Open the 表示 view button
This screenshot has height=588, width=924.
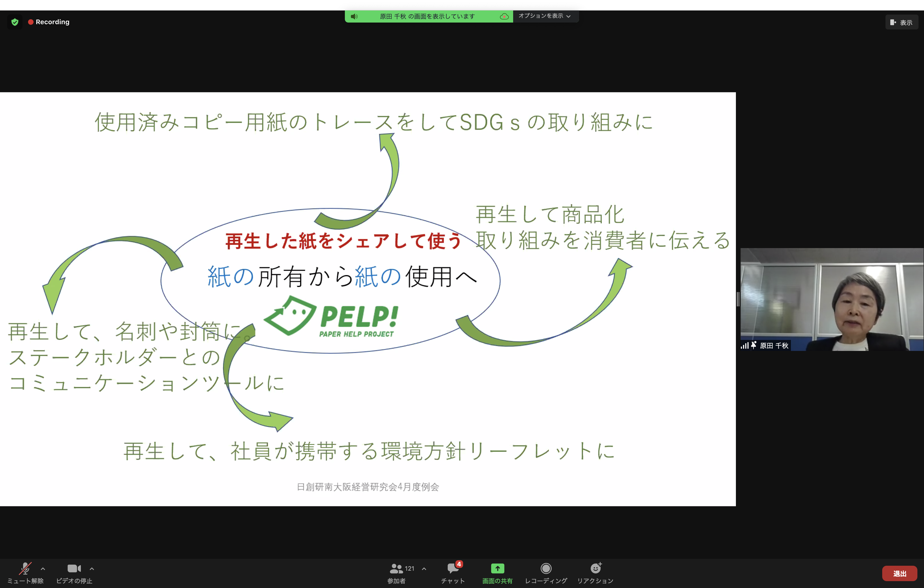pos(901,22)
